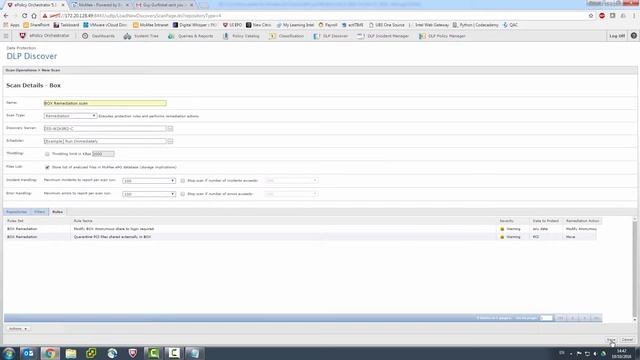This screenshot has height=360, width=640.
Task: Open the Apps bookmarks shortcut
Action: 11,25
